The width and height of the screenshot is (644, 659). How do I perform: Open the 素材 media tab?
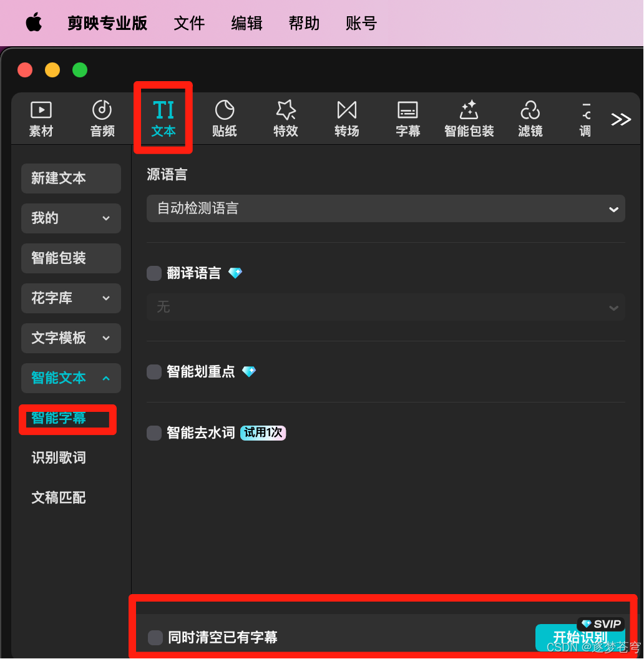[x=41, y=119]
